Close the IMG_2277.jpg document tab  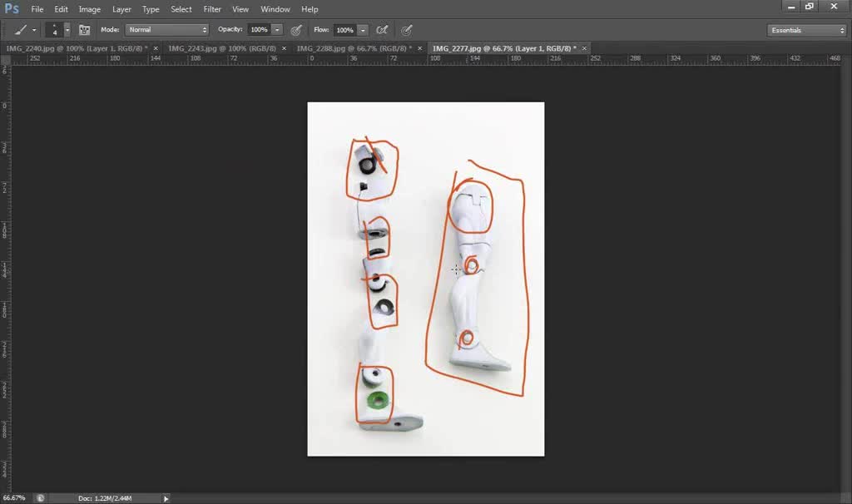(x=584, y=48)
